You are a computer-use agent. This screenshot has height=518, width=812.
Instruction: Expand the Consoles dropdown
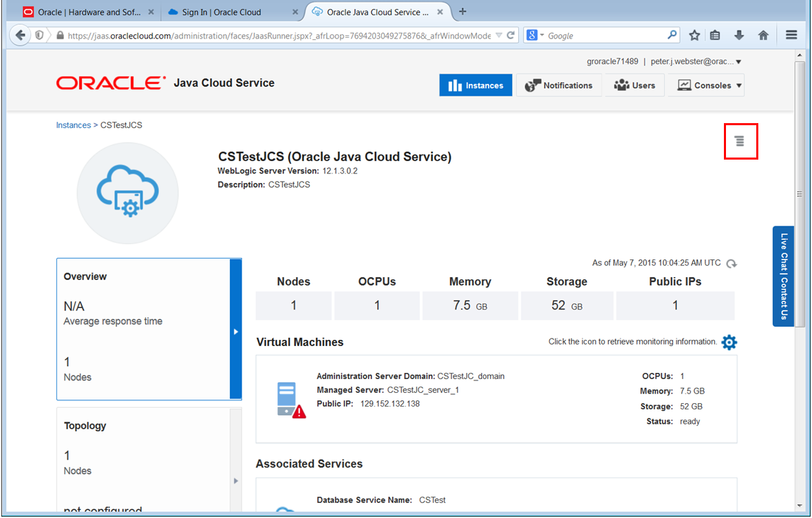[x=706, y=85]
